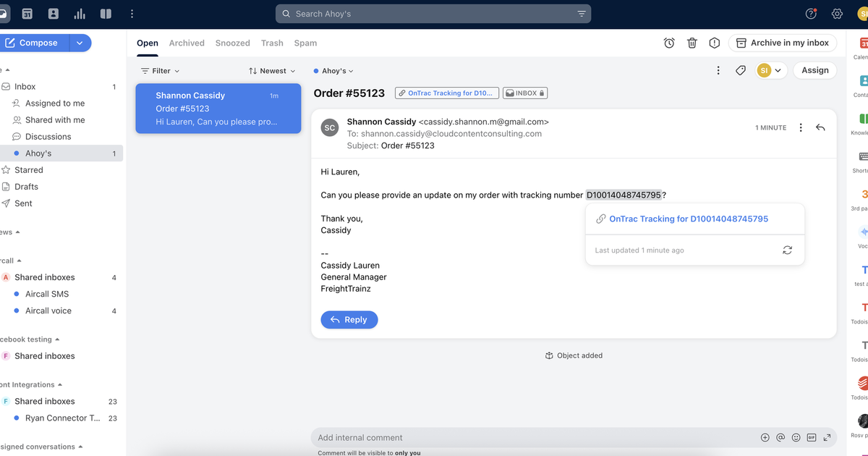The image size is (868, 456).
Task: Delete the conversation using the trash icon
Action: (x=692, y=43)
